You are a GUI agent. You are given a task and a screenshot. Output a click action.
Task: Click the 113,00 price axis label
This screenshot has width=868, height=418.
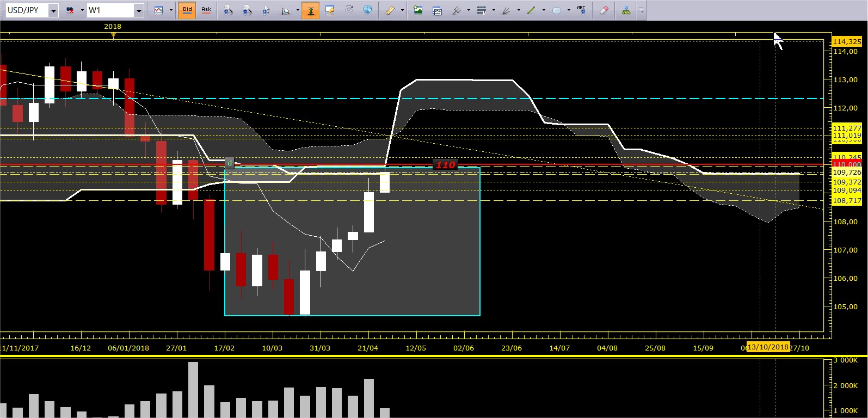click(x=845, y=79)
